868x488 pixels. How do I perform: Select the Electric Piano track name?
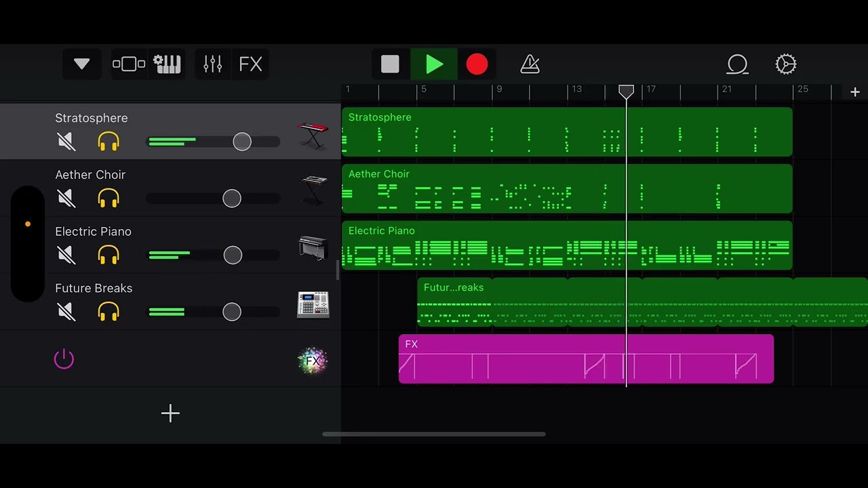coord(93,232)
